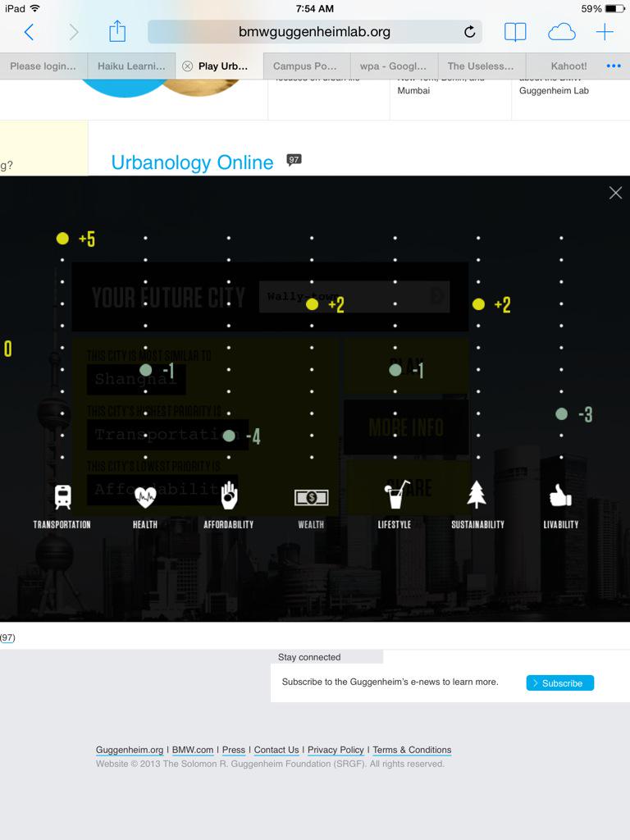Open the 97 comments bubble icon
Viewport: 630px width, 840px height.
(294, 160)
